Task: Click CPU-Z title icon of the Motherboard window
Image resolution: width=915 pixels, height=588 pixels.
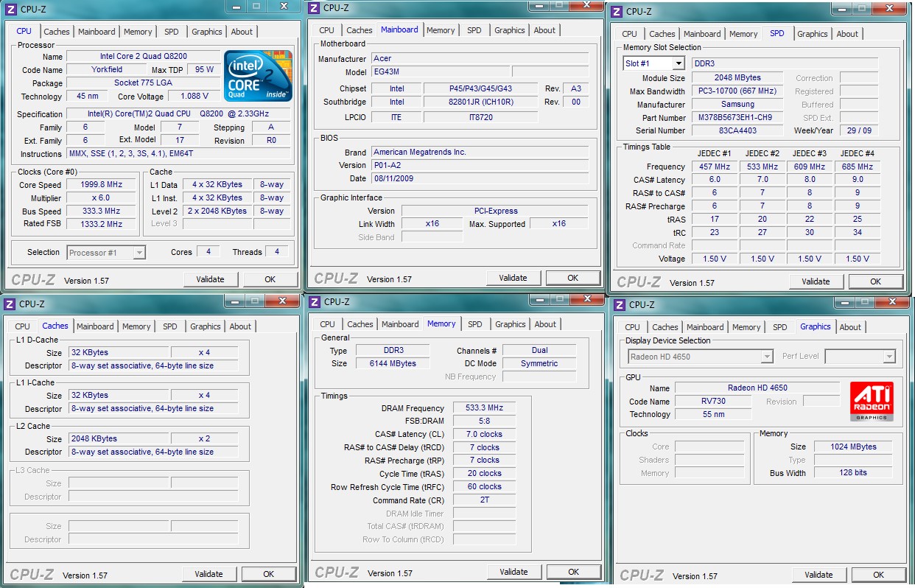Action: point(314,7)
